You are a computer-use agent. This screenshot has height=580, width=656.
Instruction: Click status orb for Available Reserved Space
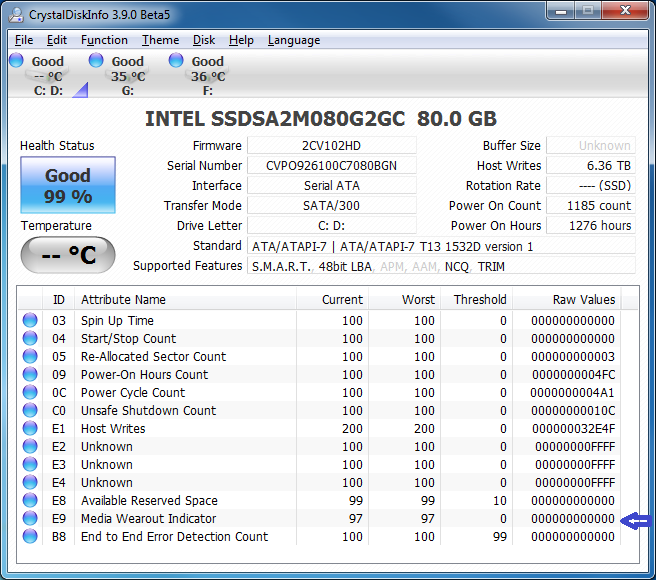tap(30, 500)
